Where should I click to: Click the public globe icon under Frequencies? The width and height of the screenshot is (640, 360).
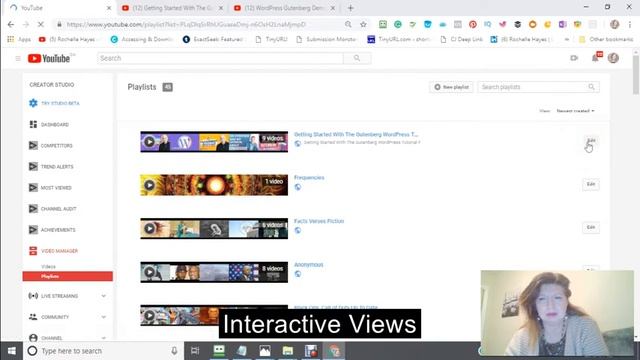[x=298, y=187]
